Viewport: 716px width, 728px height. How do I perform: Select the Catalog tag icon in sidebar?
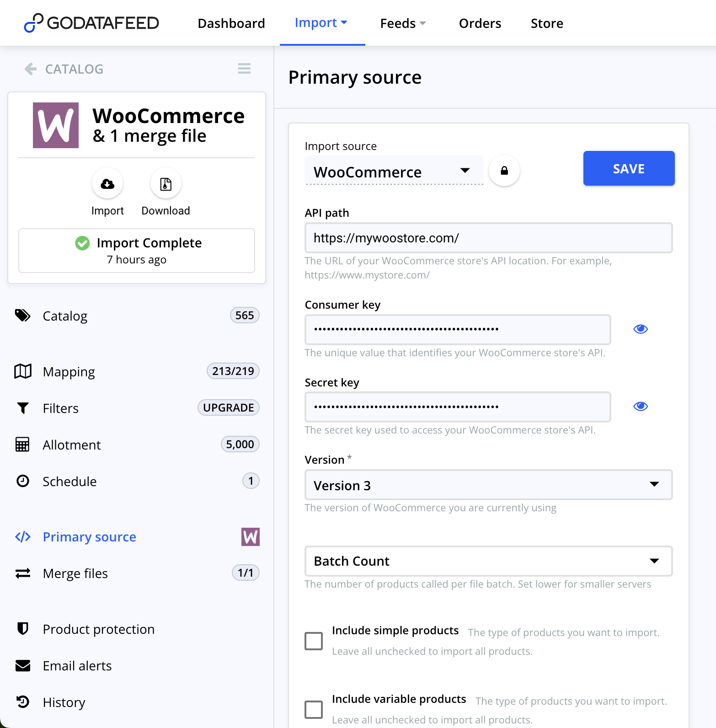tap(23, 316)
